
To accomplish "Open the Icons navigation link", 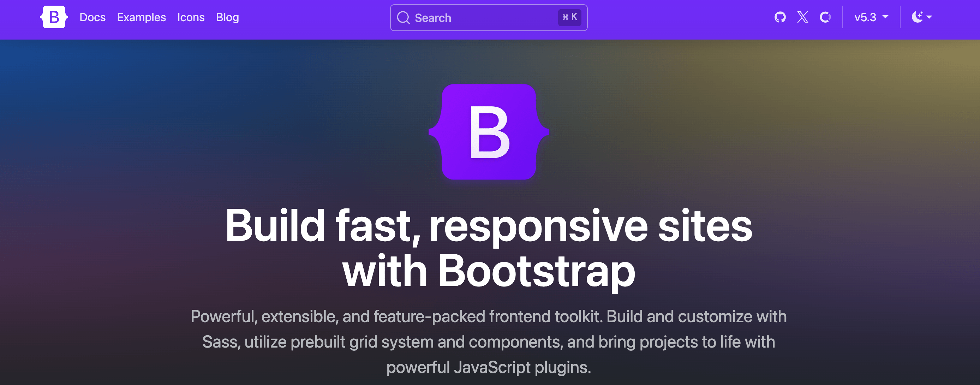I will coord(191,18).
